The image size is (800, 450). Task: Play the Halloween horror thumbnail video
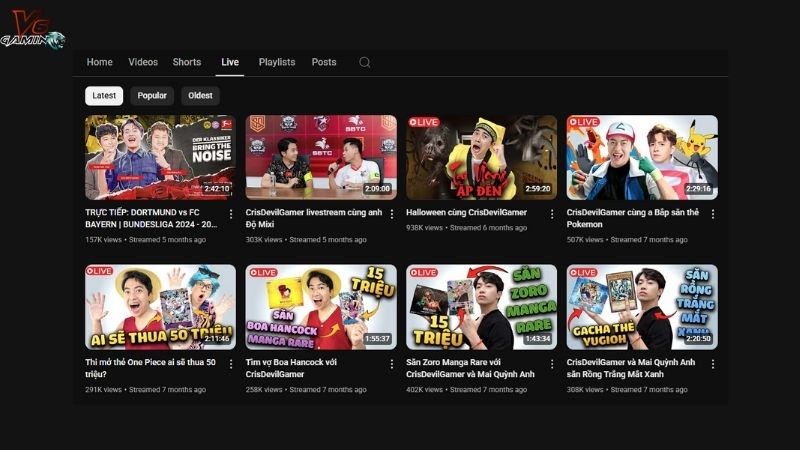click(481, 157)
